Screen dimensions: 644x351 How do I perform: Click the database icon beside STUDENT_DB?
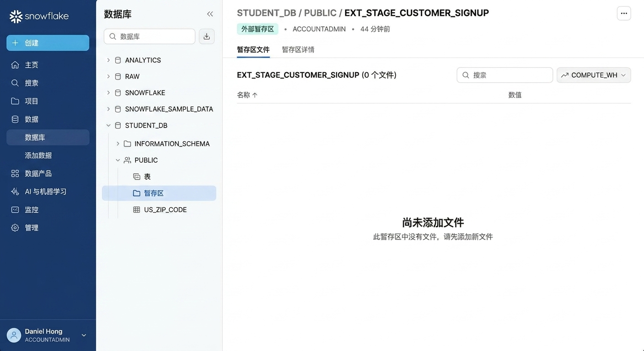click(x=118, y=125)
